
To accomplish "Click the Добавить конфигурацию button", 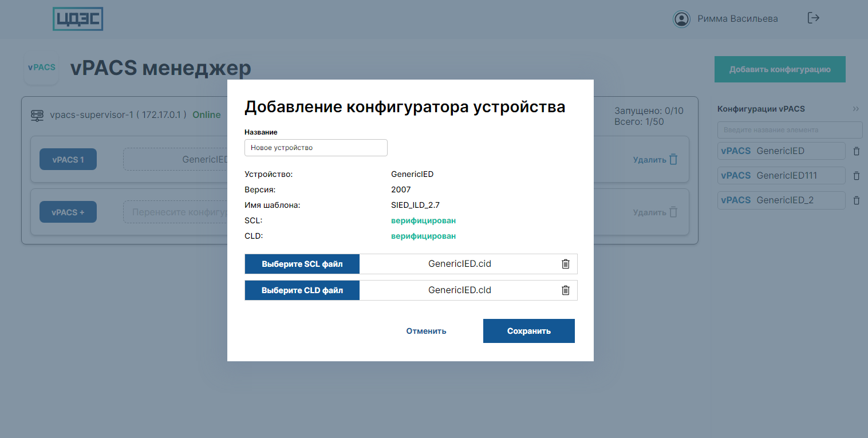I will click(x=779, y=69).
